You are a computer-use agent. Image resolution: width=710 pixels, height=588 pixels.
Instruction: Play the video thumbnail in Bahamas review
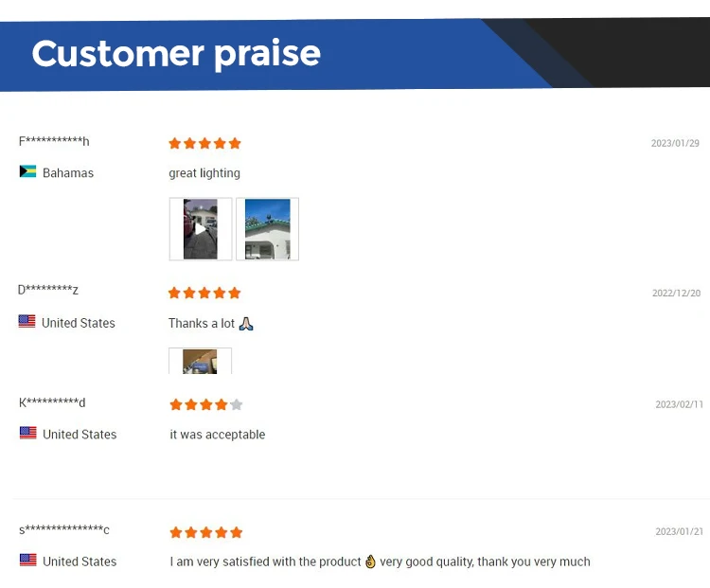point(200,228)
